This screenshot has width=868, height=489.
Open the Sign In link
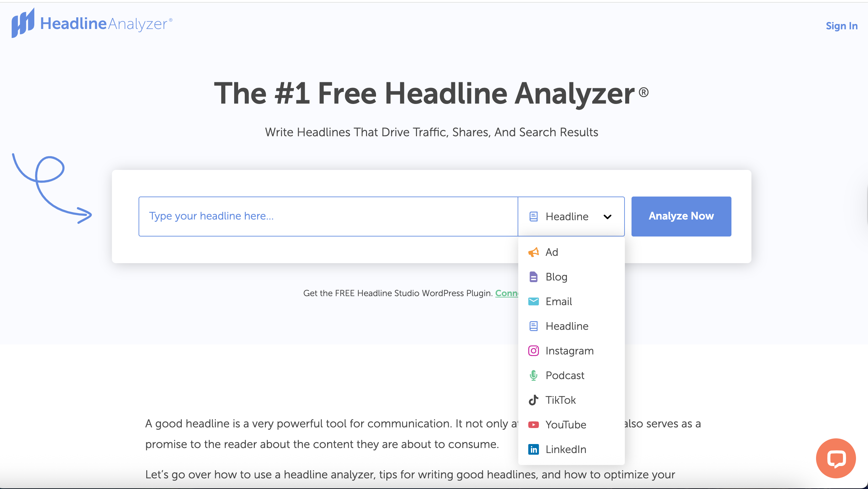pyautogui.click(x=841, y=26)
